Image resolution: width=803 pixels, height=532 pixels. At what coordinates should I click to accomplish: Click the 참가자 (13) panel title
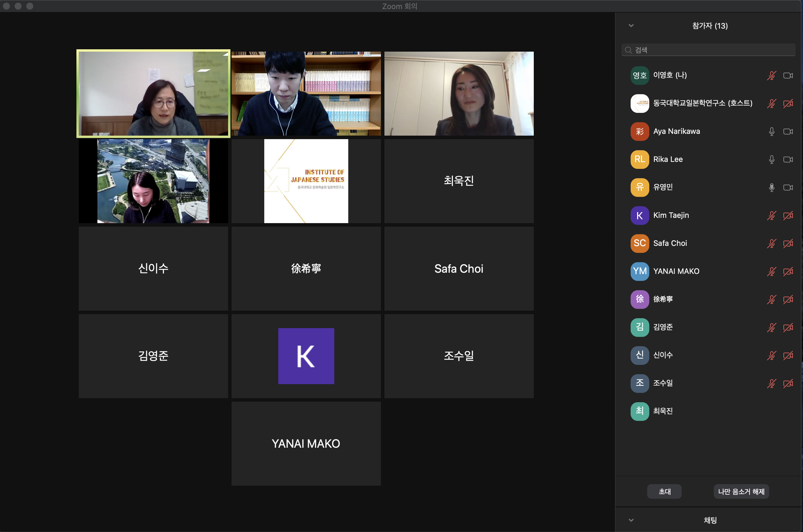coord(710,26)
